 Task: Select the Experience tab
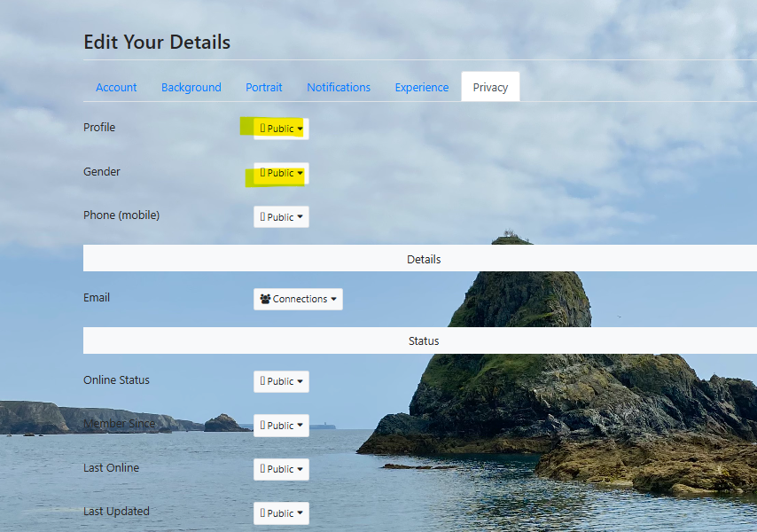click(x=421, y=88)
